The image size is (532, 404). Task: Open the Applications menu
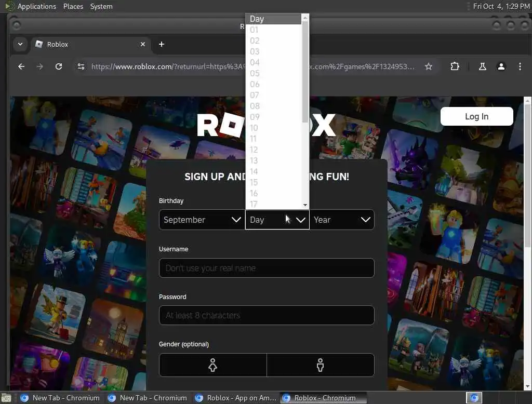(37, 6)
